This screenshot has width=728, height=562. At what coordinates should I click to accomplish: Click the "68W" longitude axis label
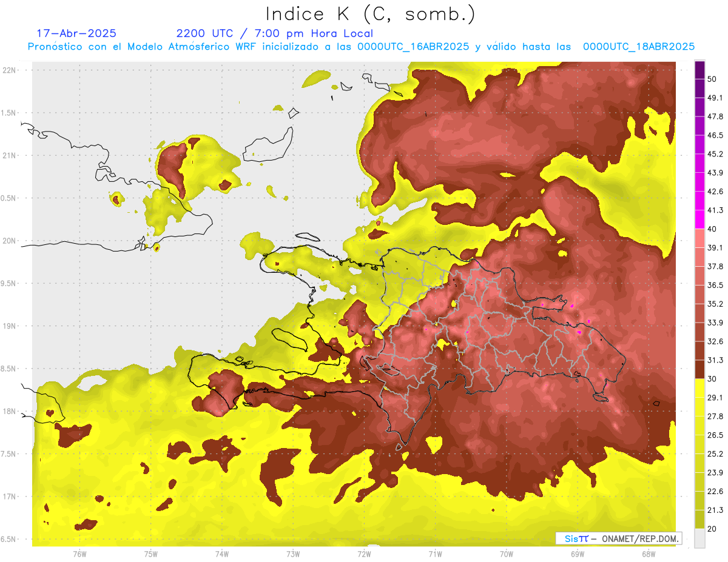tap(649, 554)
